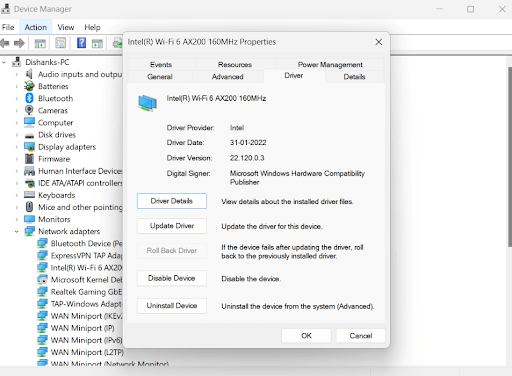512x376 pixels.
Task: Click the Human Interface Devices icon
Action: [x=29, y=171]
